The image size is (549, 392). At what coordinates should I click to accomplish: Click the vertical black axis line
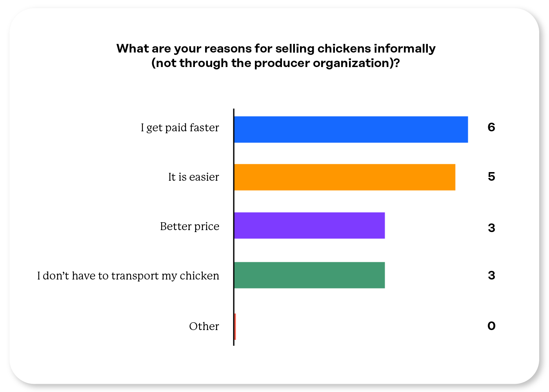234,227
